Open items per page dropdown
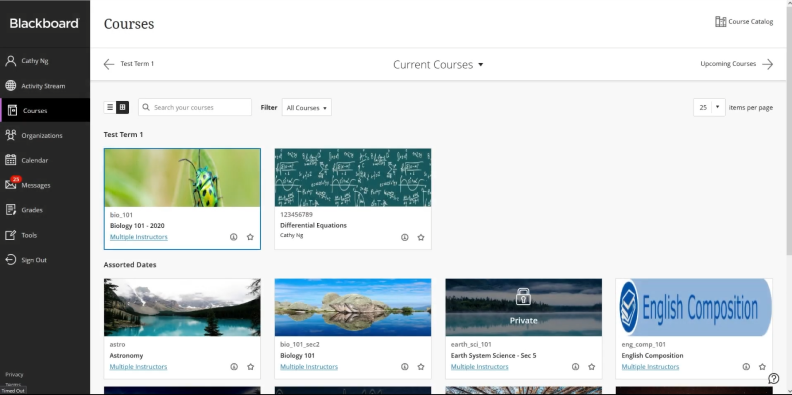The width and height of the screenshot is (792, 395). [709, 107]
